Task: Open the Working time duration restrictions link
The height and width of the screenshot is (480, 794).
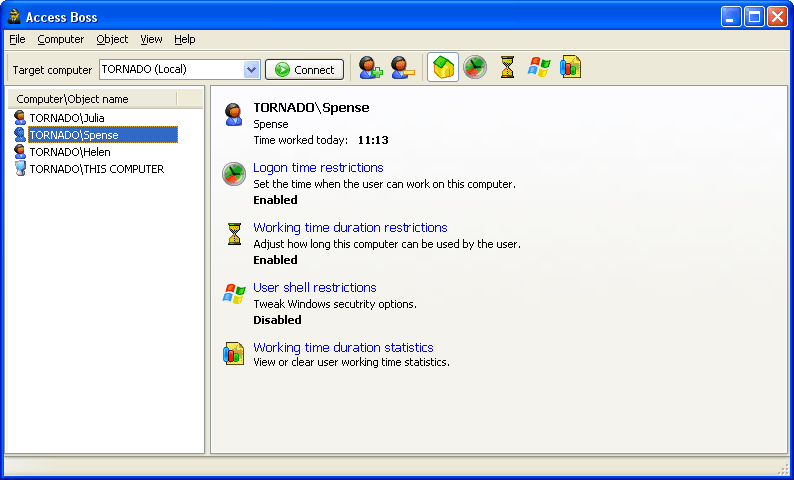Action: [x=350, y=227]
